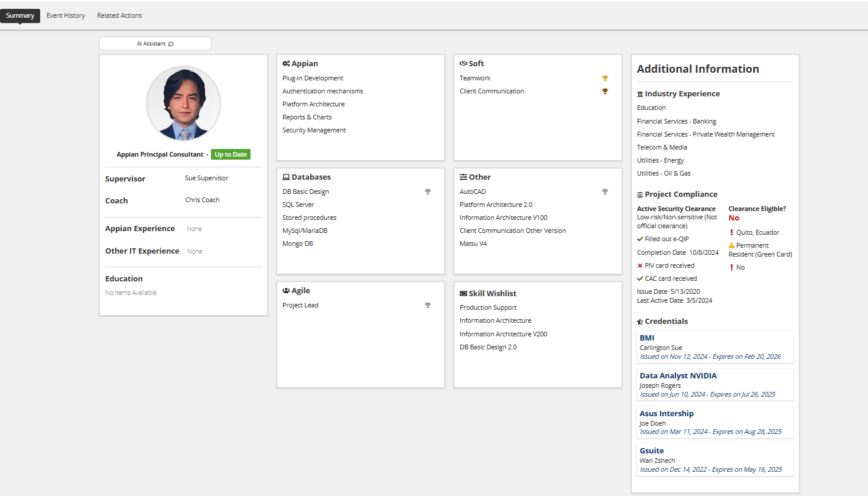Viewport: 868px width, 496px height.
Task: Click Platform Architecture in Appian card
Action: click(x=313, y=104)
